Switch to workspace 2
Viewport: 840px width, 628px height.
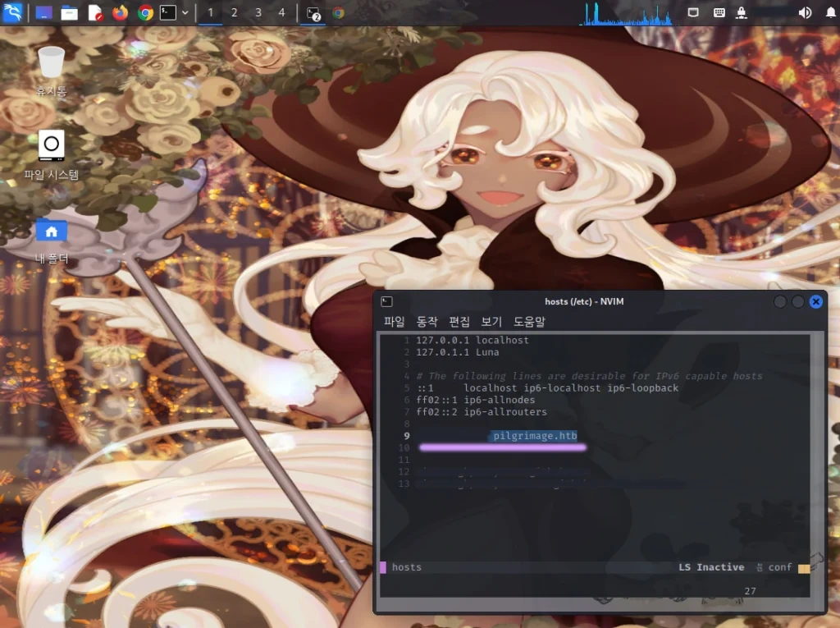point(234,12)
